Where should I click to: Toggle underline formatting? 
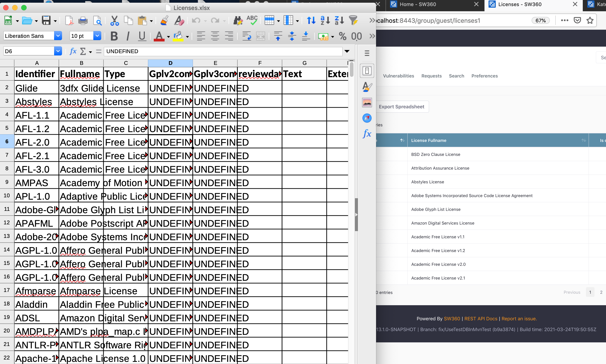point(142,36)
